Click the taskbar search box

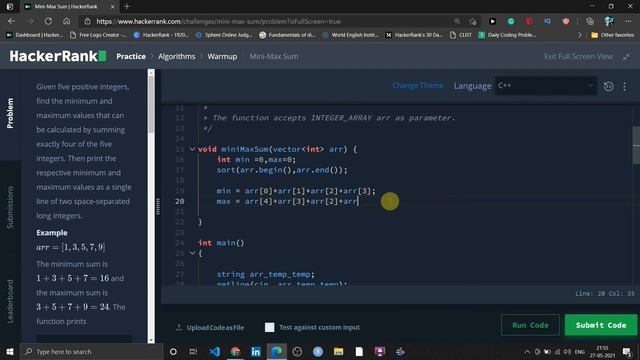coord(91,351)
